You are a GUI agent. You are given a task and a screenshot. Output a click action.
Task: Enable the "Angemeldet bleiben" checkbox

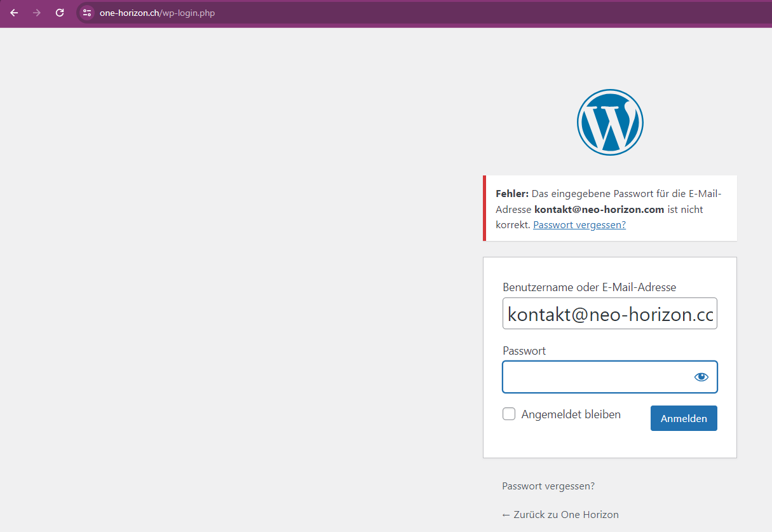pyautogui.click(x=509, y=414)
